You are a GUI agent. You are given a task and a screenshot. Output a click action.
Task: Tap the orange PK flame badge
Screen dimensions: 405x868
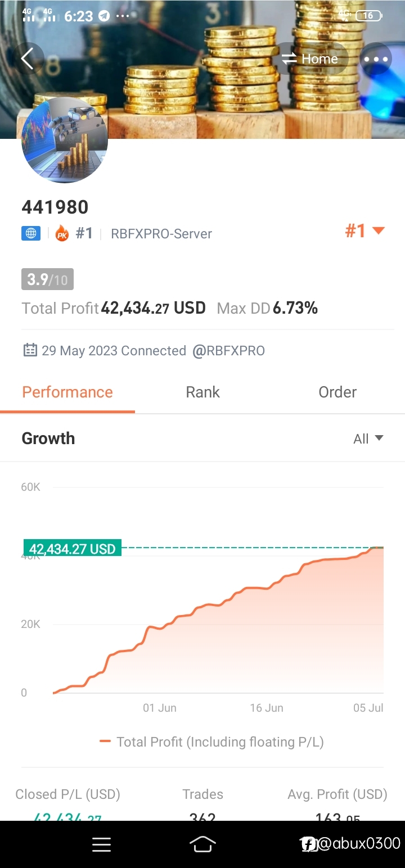[62, 234]
